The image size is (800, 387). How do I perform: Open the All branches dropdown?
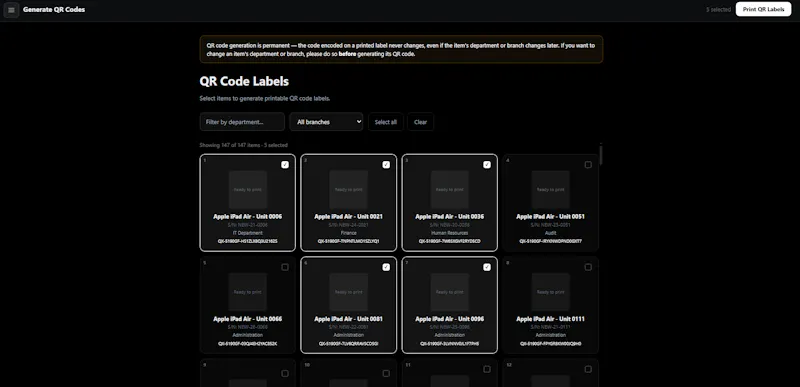tap(327, 122)
